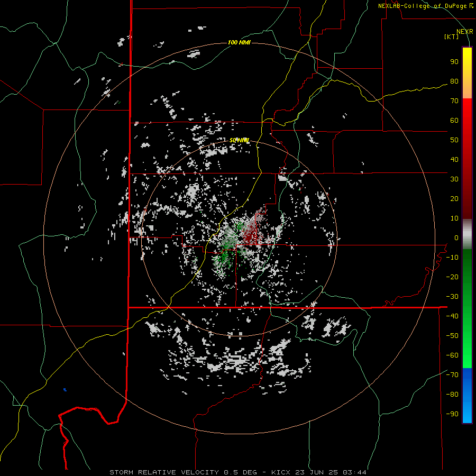Pick the bright red segment of the color bar

467,111
